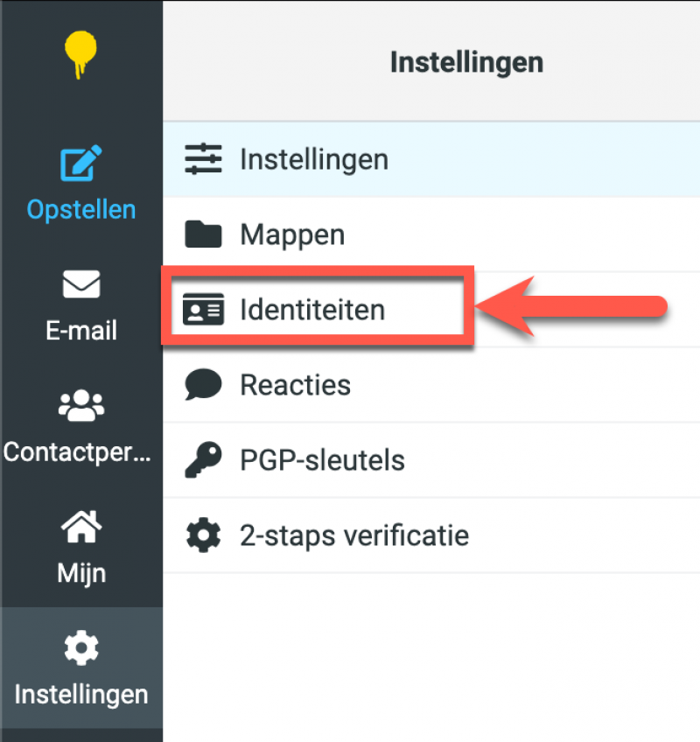Click the Contactpersonen people icon
The image size is (700, 742).
pyautogui.click(x=81, y=403)
